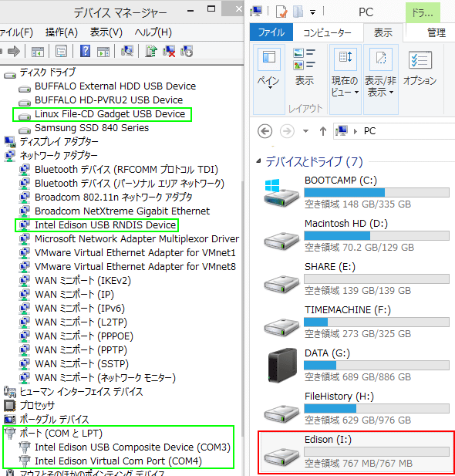This screenshot has height=476, width=455.
Task: Click the green Drive Tools contextual tab
Action: tap(423, 13)
